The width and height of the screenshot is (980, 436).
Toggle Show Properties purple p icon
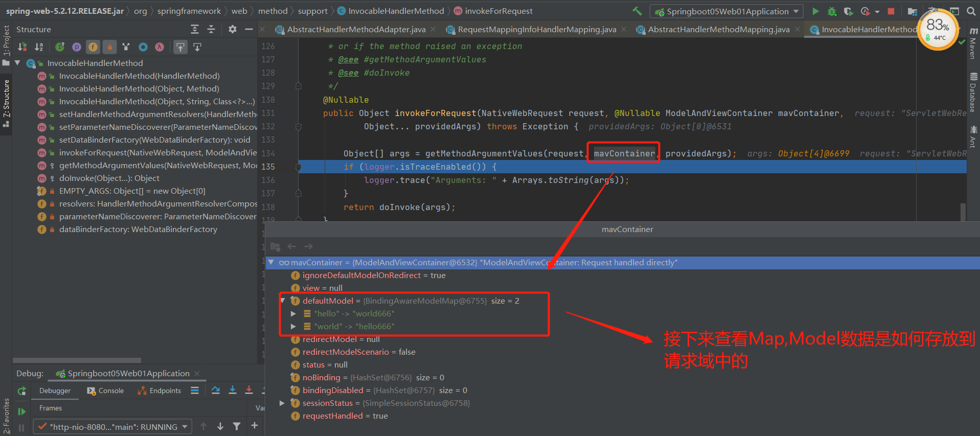pyautogui.click(x=77, y=47)
